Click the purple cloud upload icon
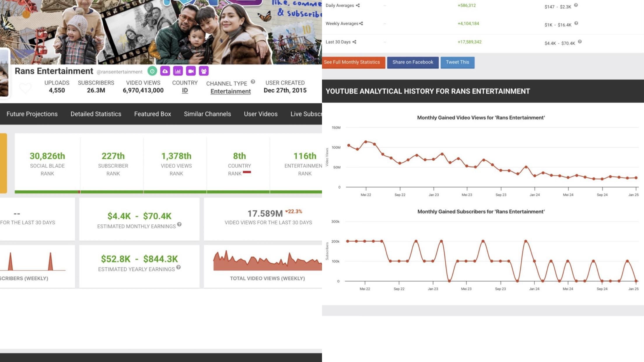Image resolution: width=644 pixels, height=362 pixels. pyautogui.click(x=165, y=71)
